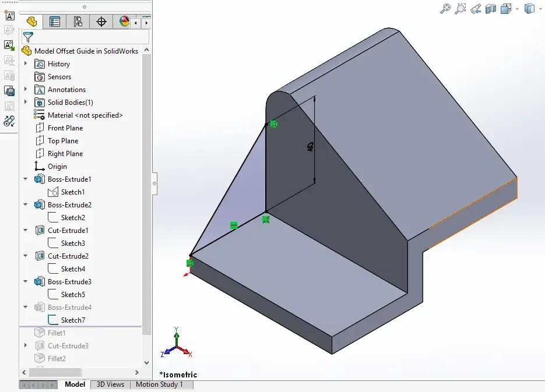Click the Previous View icon

pyautogui.click(x=476, y=9)
